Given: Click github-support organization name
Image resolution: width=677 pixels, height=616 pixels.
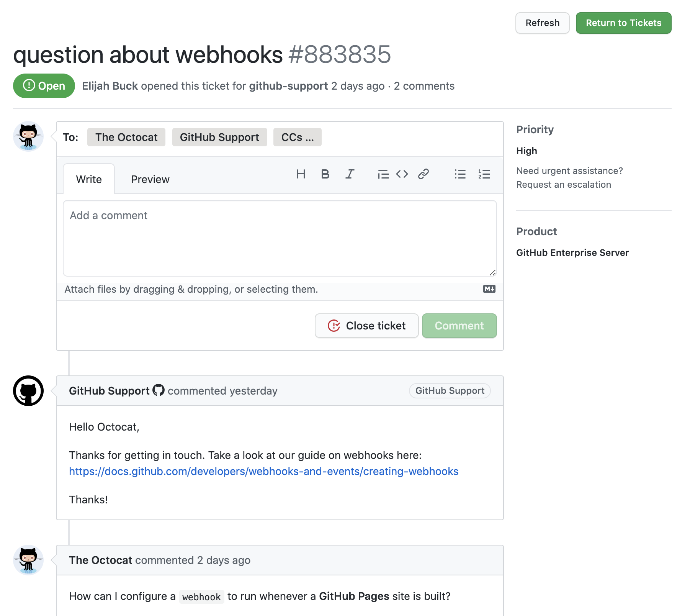Looking at the screenshot, I should pyautogui.click(x=288, y=86).
